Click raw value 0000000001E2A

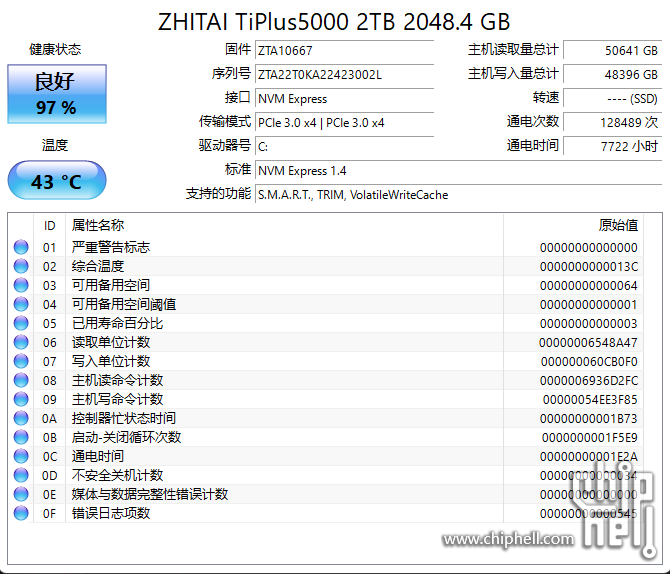(589, 456)
